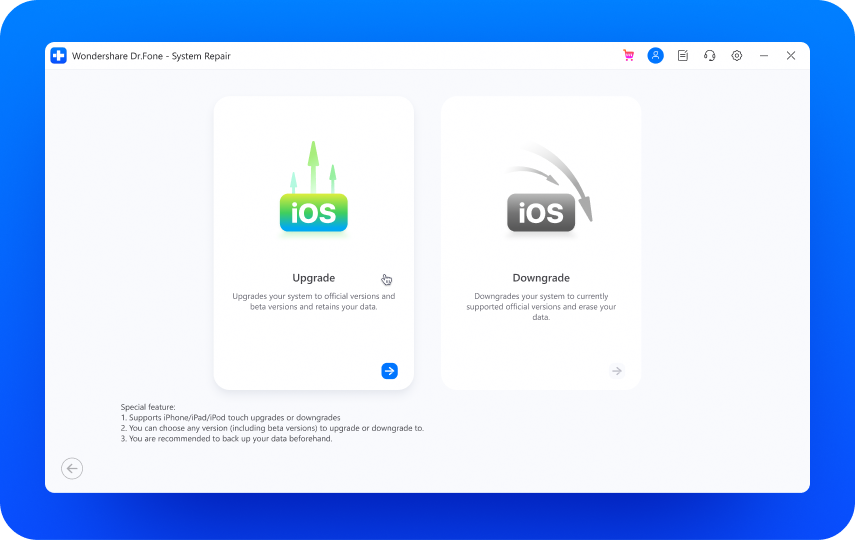Click the grey Downgrade arrow button

617,371
